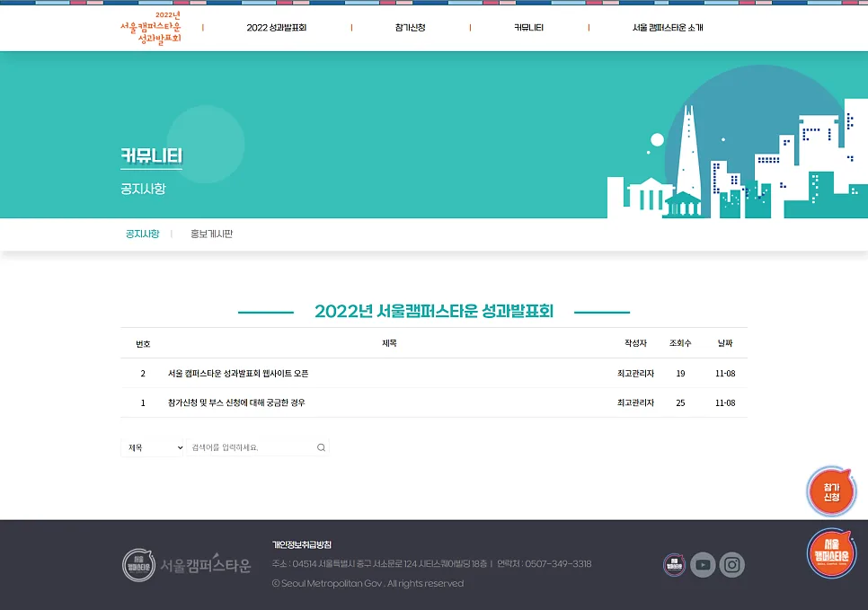This screenshot has height=610, width=868.
Task: Open the YouTube icon in footer
Action: [703, 564]
